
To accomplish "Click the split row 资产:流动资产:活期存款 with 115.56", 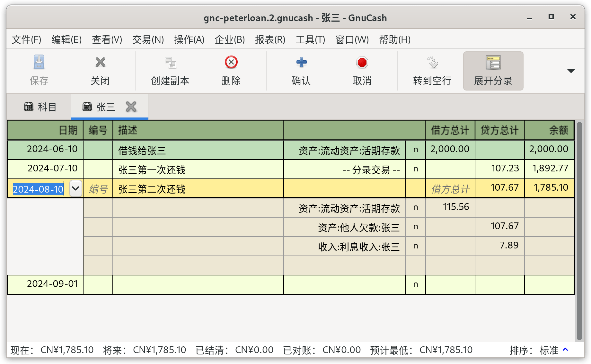I will (x=345, y=208).
